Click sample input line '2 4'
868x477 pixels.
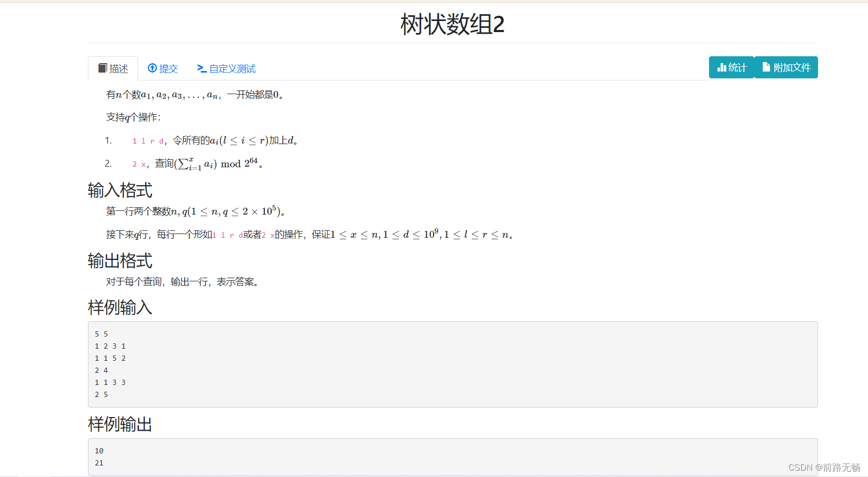tap(101, 370)
